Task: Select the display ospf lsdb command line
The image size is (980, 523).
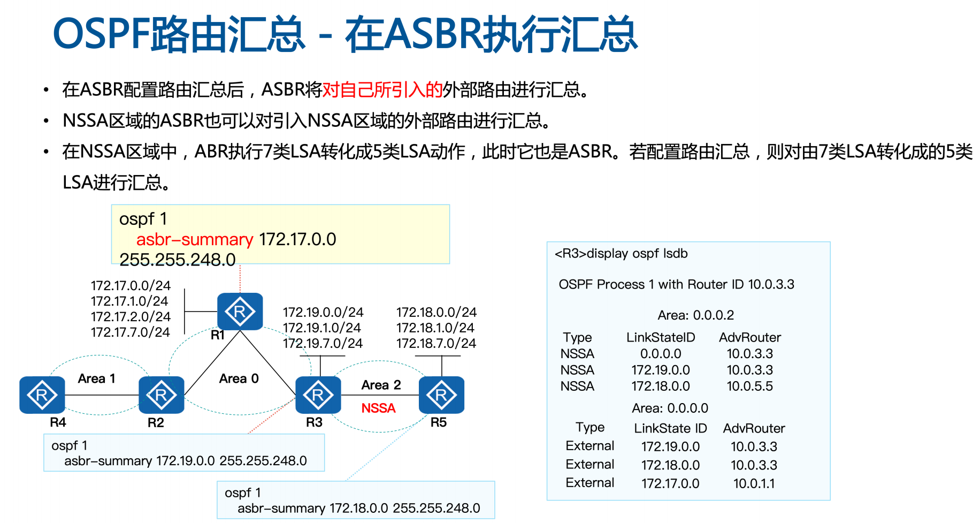Action: click(621, 253)
